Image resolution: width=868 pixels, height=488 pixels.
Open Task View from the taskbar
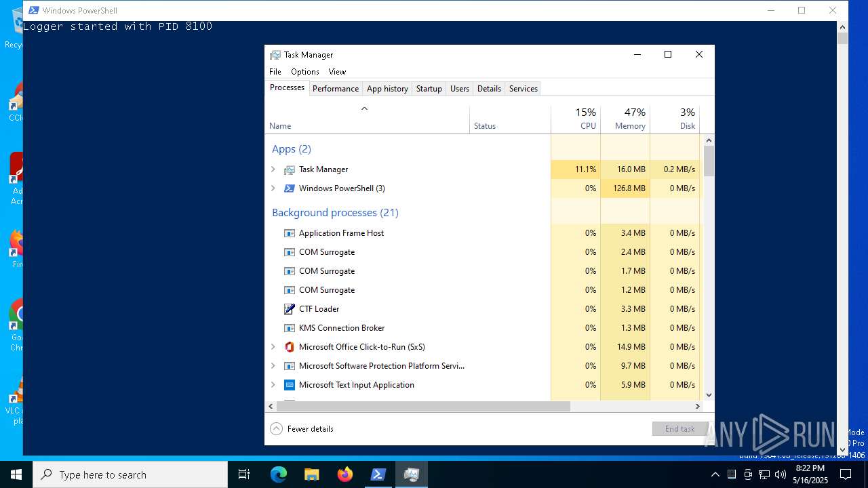click(x=244, y=474)
